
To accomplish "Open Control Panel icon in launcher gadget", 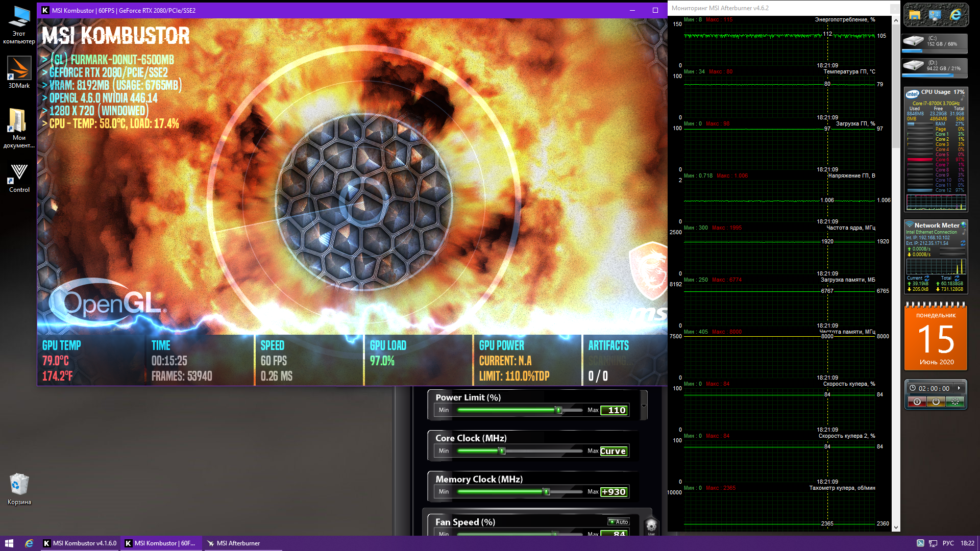I will coord(935,15).
